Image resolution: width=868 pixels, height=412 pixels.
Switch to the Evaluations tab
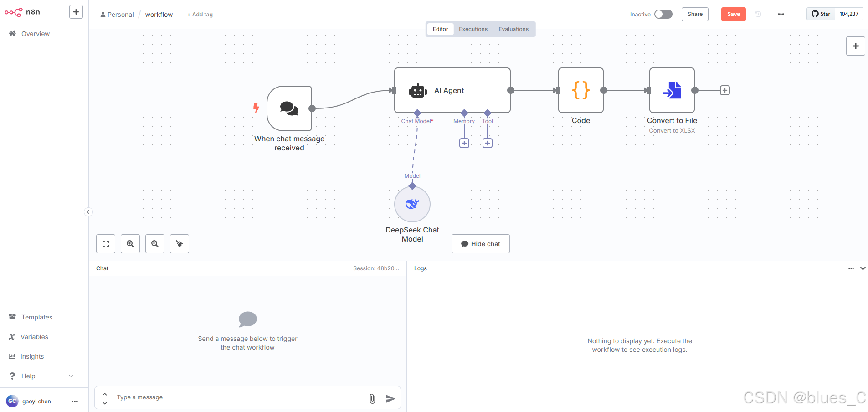click(x=514, y=29)
